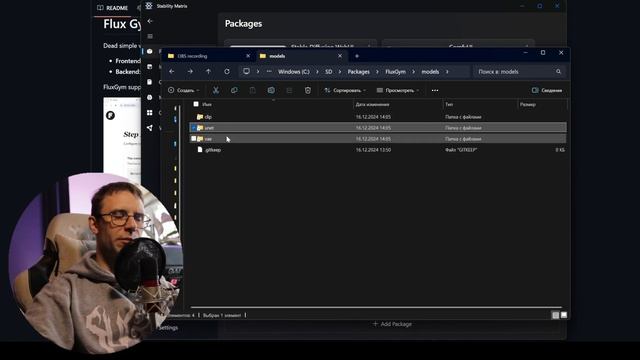Close the OBS recording tab

248,56
